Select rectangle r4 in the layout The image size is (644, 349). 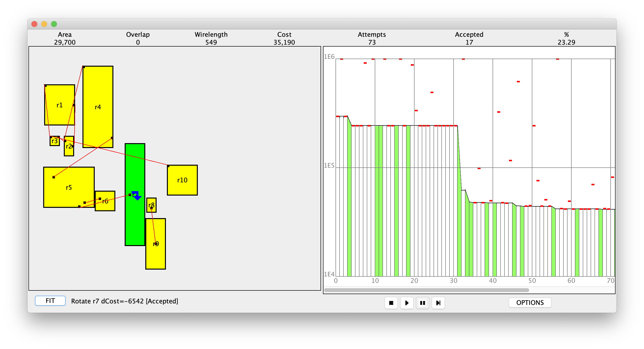tap(98, 107)
